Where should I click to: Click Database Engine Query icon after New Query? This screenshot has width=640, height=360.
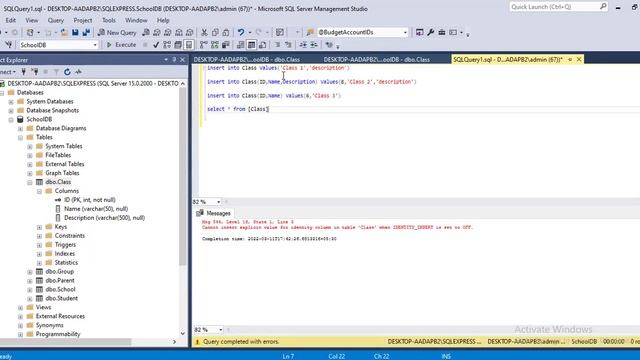[146, 32]
